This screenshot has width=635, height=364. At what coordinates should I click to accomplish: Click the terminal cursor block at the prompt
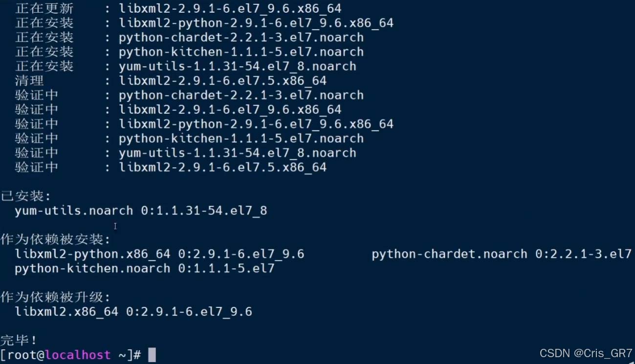(152, 355)
